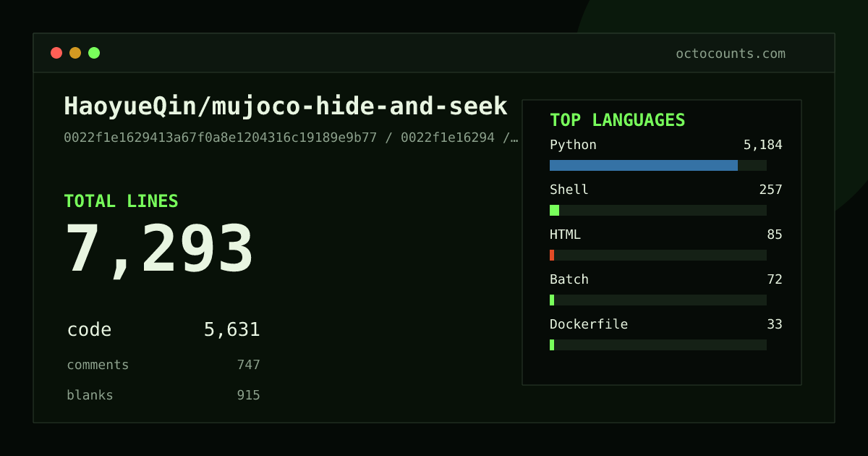Click the Batch language label
The image size is (868, 456).
[569, 279]
